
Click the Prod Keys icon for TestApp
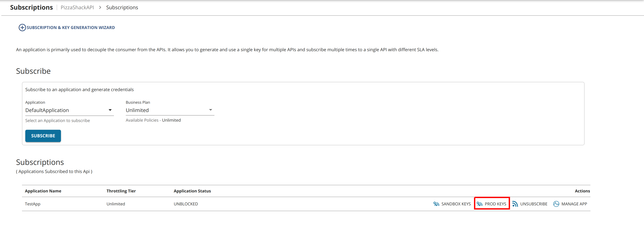coord(479,204)
